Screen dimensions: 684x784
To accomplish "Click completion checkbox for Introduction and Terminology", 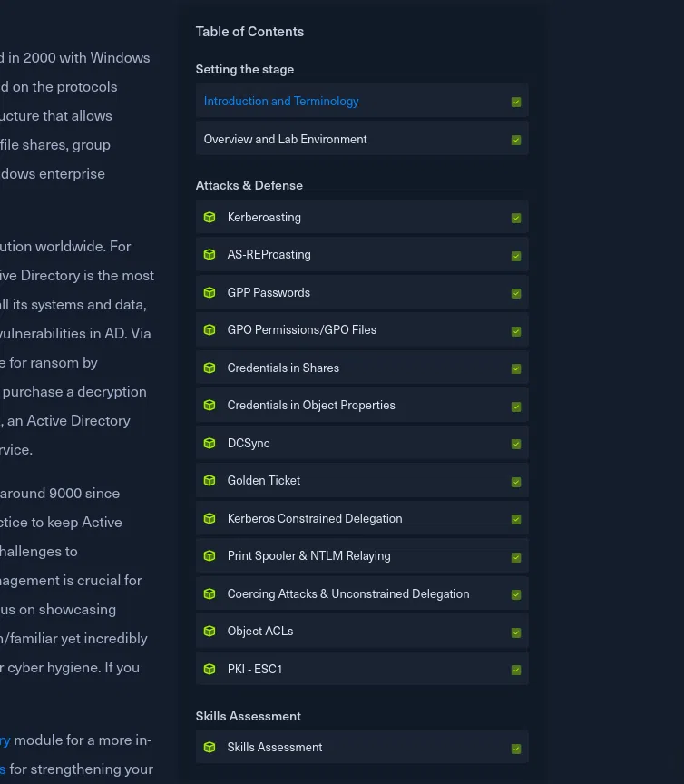I will 516,103.
